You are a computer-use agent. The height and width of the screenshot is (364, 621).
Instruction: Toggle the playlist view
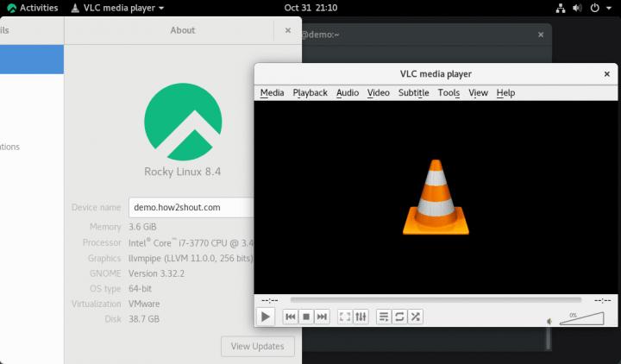(x=384, y=317)
